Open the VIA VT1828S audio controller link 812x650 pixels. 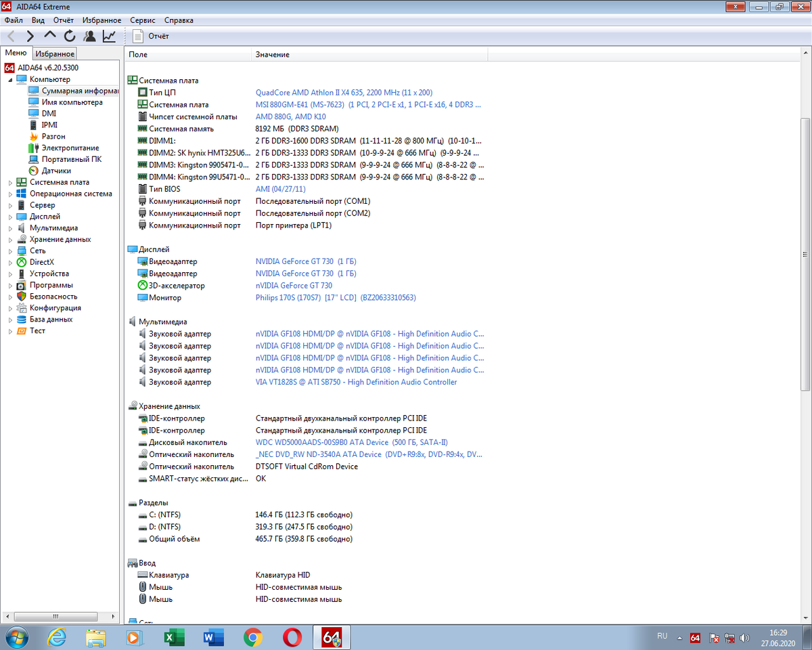(356, 383)
